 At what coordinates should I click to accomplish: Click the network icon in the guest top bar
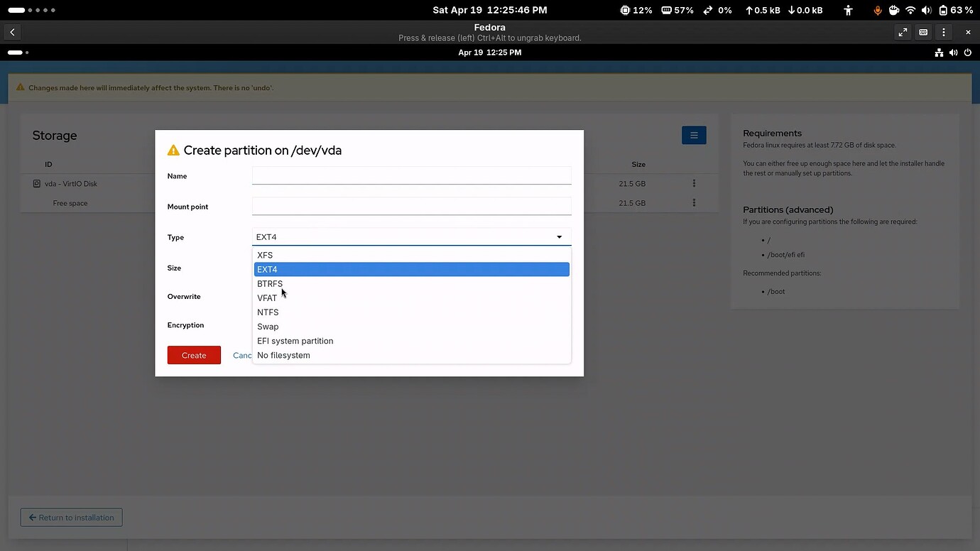[x=939, y=53]
